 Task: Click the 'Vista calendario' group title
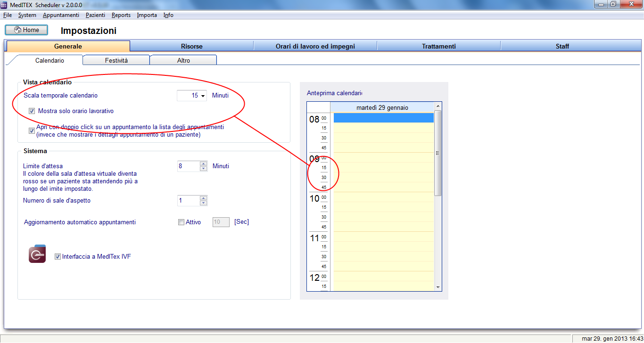47,82
